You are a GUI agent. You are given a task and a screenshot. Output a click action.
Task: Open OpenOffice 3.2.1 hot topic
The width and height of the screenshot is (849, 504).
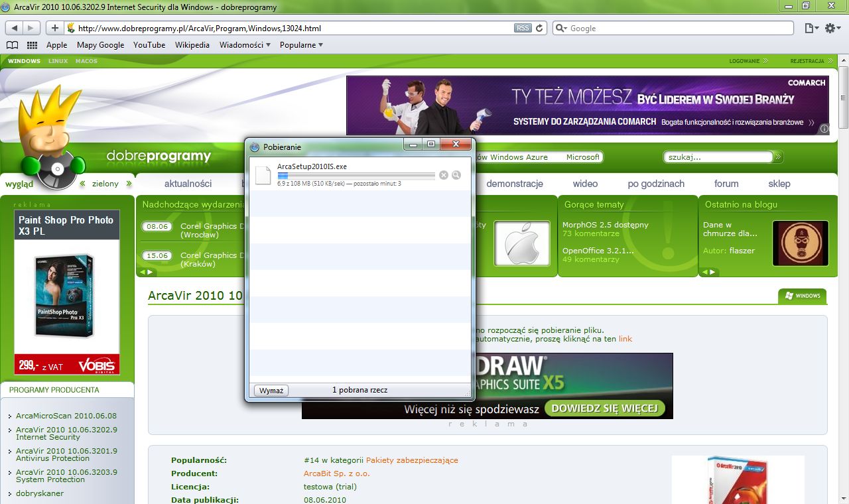point(598,251)
